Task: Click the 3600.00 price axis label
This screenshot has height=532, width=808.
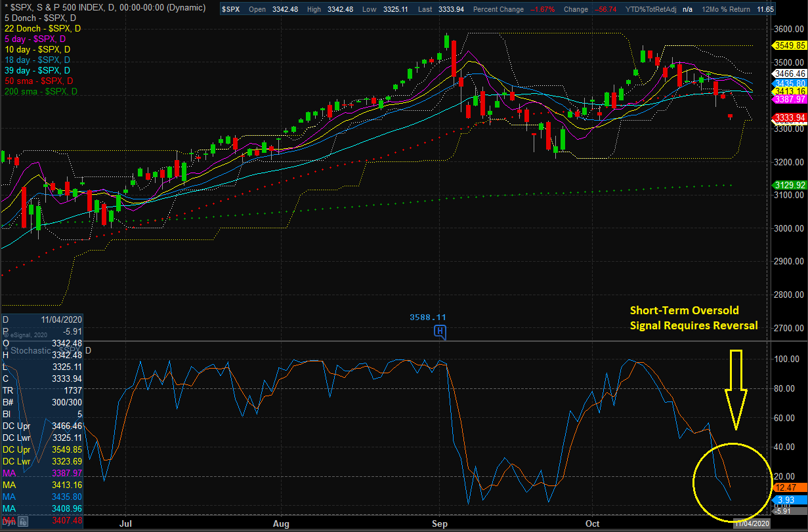Action: click(790, 29)
